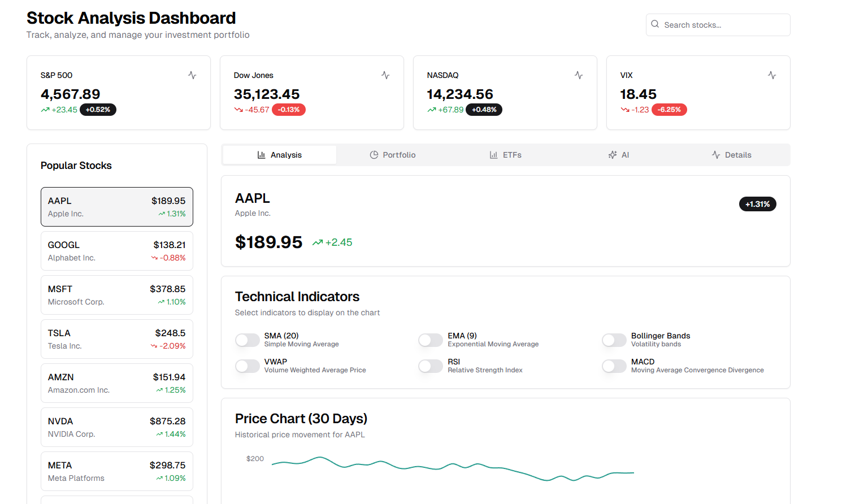Focus the Search stocks input field
This screenshot has width=842, height=504.
tap(723, 25)
